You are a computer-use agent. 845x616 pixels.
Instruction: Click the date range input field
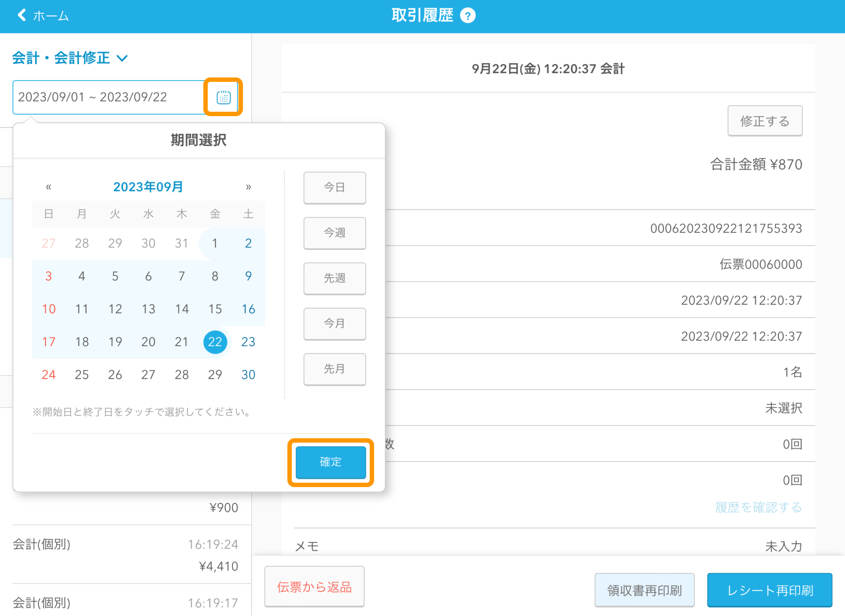tap(108, 97)
